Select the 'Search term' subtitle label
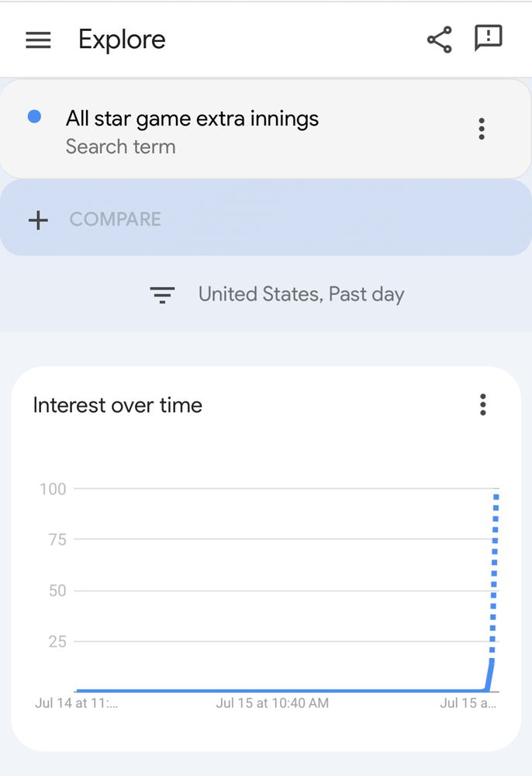Screen dimensions: 532x776 (x=121, y=147)
